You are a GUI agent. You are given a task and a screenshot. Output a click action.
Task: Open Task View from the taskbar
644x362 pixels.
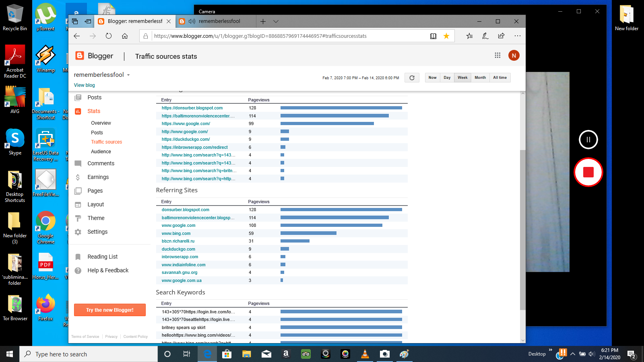[187, 354]
